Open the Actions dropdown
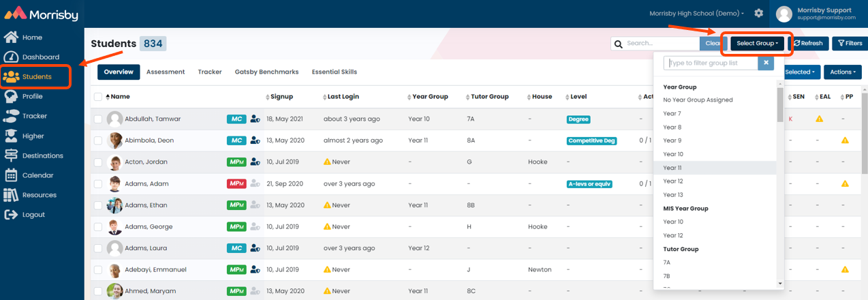Image resolution: width=868 pixels, height=300 pixels. [843, 72]
